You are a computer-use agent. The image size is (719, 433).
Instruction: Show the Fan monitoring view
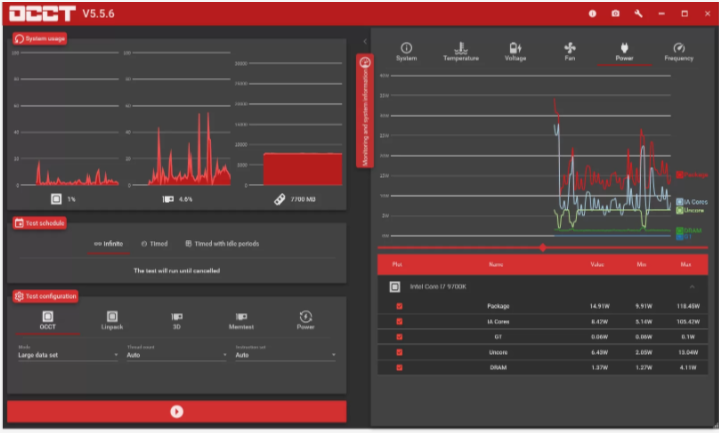point(570,51)
